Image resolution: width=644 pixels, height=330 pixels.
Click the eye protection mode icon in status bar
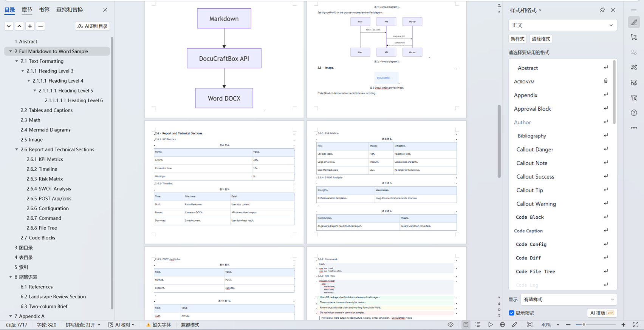(450, 325)
